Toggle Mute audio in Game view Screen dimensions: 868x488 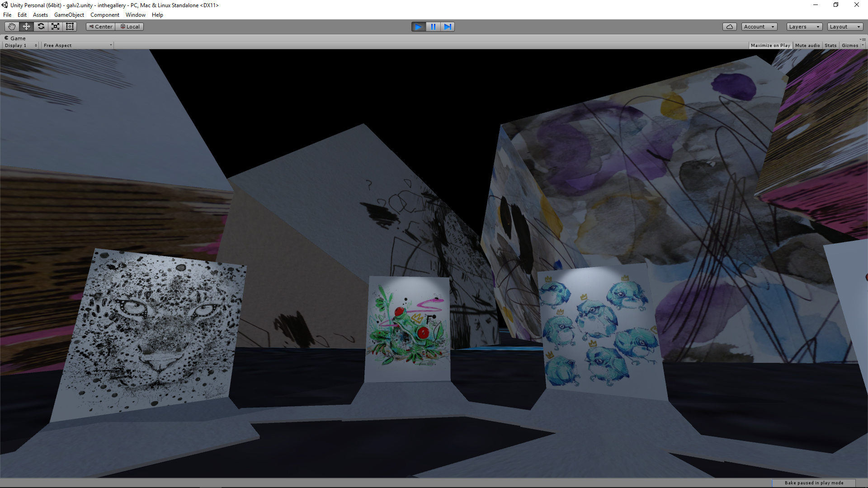807,46
